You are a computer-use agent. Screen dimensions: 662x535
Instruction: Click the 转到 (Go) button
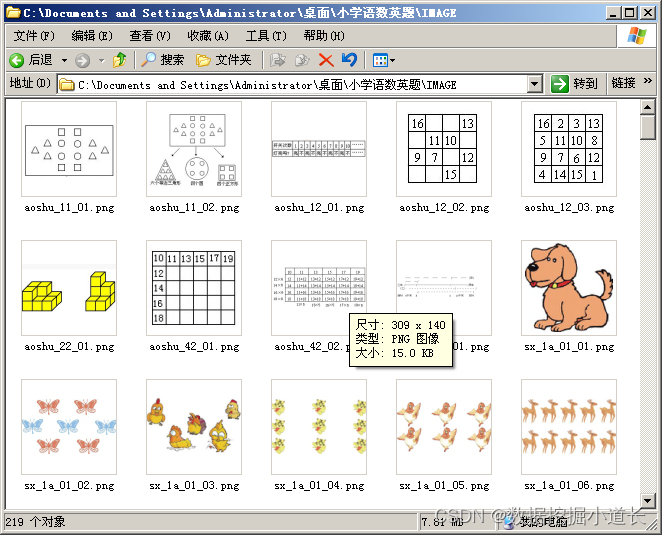coord(575,84)
